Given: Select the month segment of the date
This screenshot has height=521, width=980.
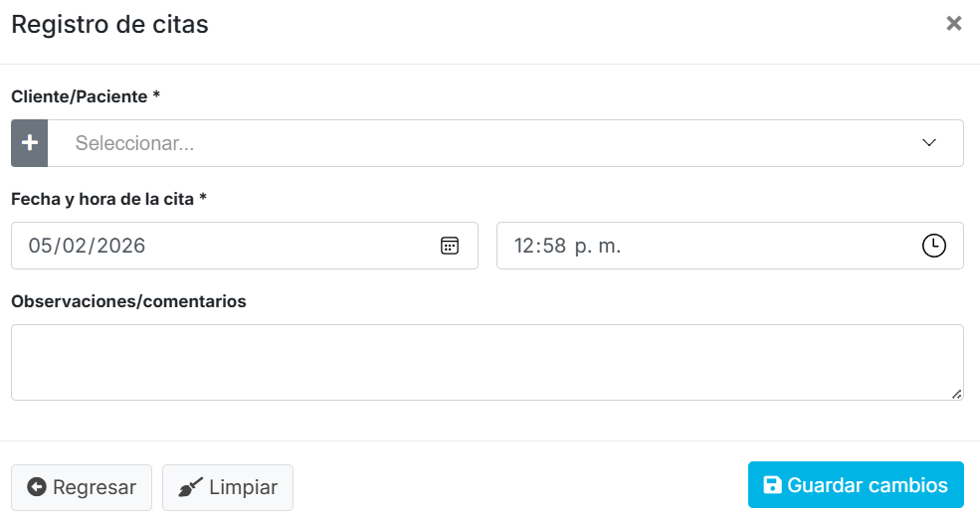Looking at the screenshot, I should (x=78, y=246).
